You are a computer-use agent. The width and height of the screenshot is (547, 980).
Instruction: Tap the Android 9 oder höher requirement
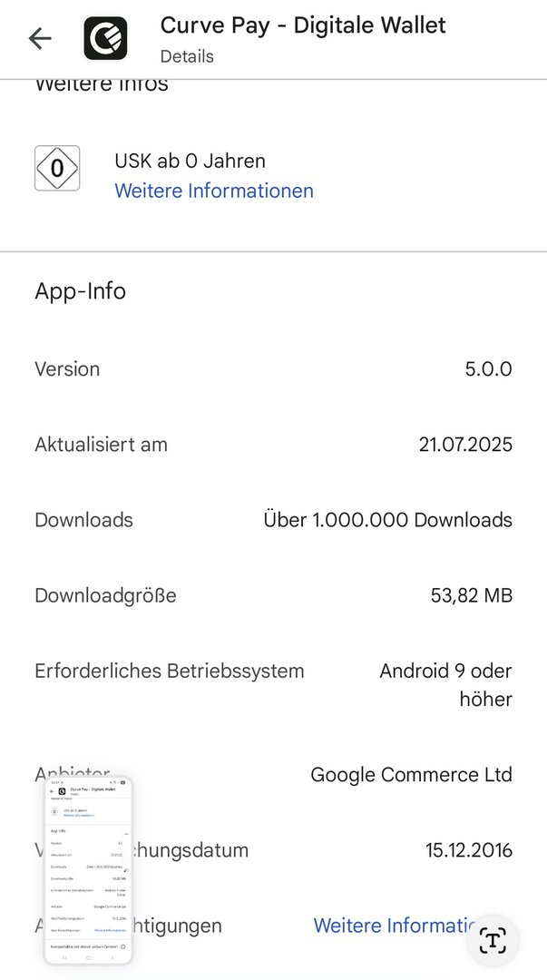445,684
